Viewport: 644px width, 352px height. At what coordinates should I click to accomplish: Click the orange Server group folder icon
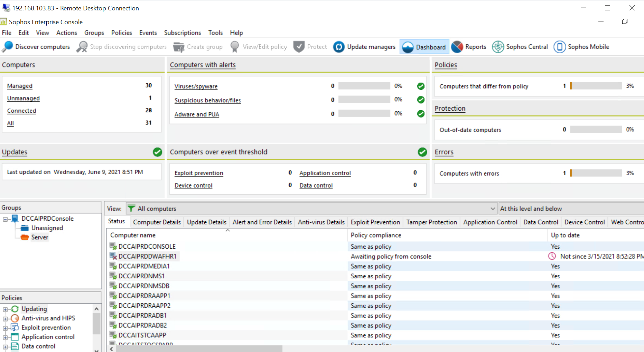[25, 237]
